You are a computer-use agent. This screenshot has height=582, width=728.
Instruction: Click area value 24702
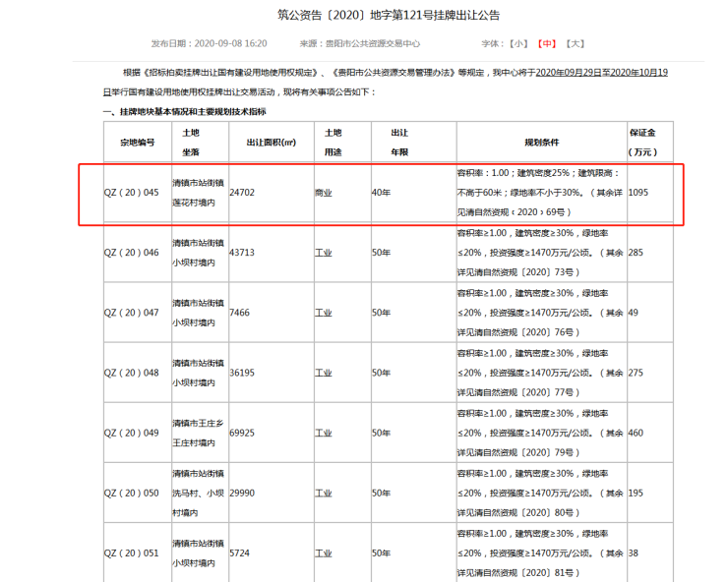pyautogui.click(x=242, y=193)
